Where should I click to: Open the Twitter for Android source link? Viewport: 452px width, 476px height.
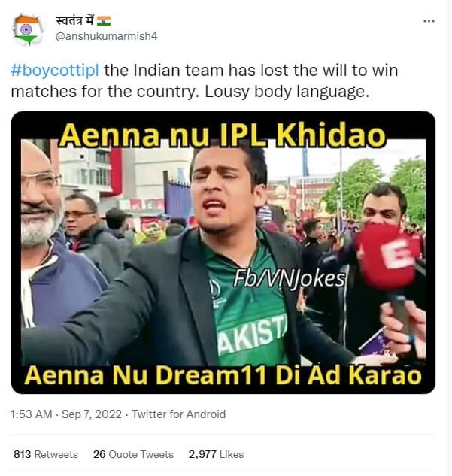point(178,414)
